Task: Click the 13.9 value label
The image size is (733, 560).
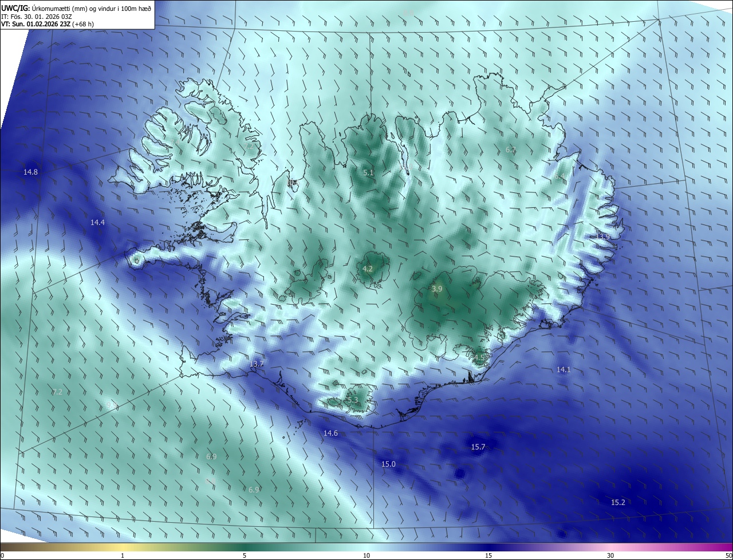Action: coord(603,236)
